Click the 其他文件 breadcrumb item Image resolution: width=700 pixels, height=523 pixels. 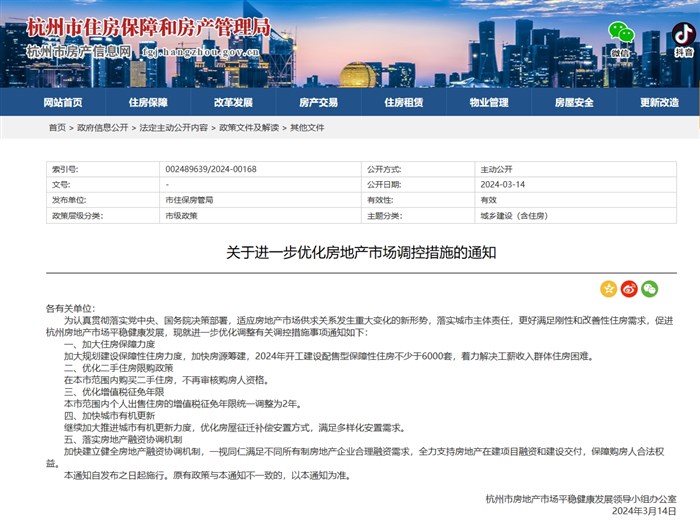(x=307, y=128)
